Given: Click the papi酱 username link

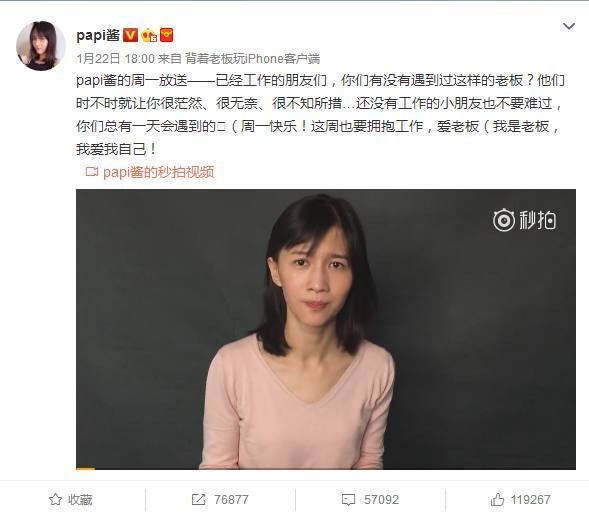Looking at the screenshot, I should click(x=98, y=35).
